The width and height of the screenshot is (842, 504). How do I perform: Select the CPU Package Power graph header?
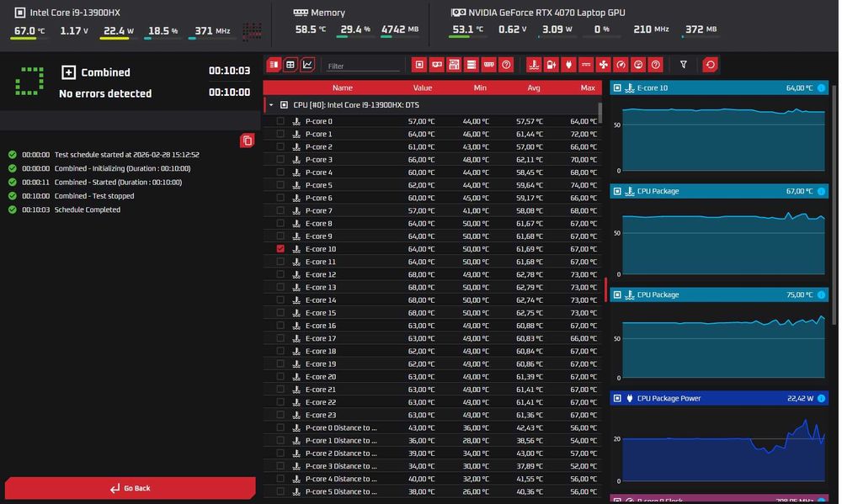click(x=718, y=398)
